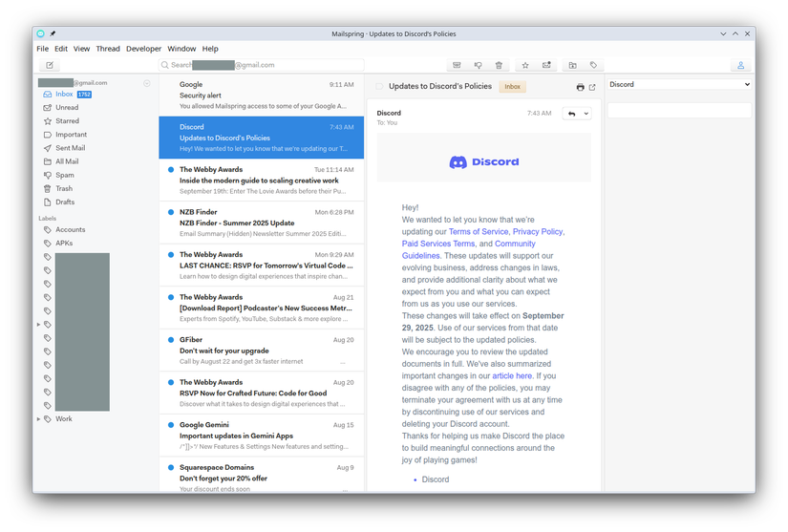
Task: Click the Discord sender name in message header
Action: (389, 113)
